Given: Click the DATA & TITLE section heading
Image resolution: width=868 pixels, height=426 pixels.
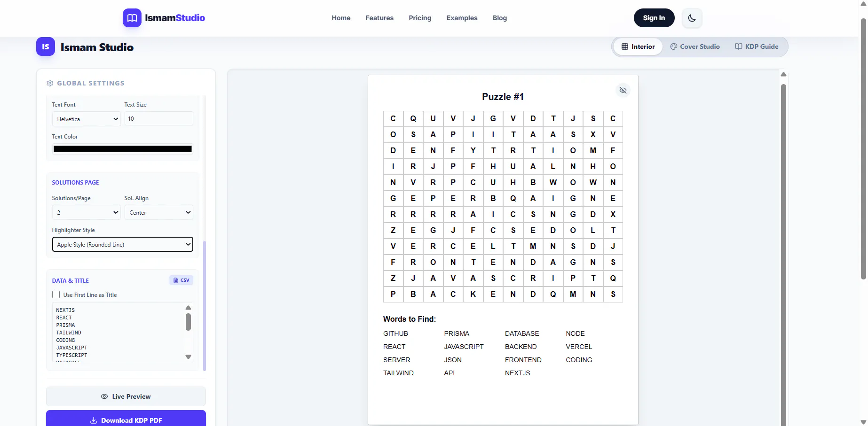Looking at the screenshot, I should (x=71, y=280).
